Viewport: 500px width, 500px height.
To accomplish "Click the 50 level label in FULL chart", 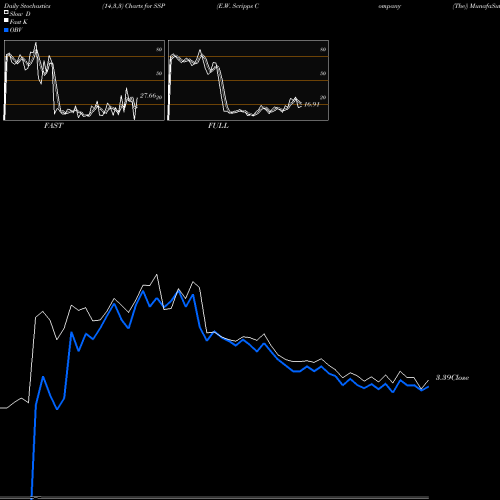I will [x=323, y=73].
